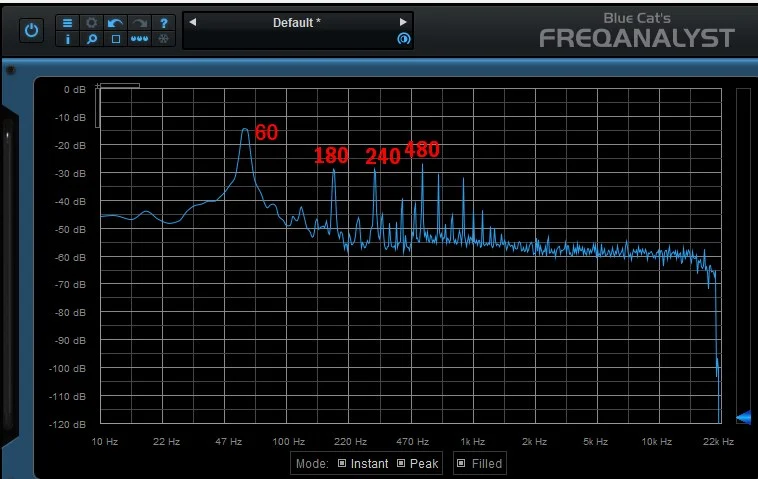Click the three-knobs controls icon
This screenshot has height=479, width=758.
139,39
